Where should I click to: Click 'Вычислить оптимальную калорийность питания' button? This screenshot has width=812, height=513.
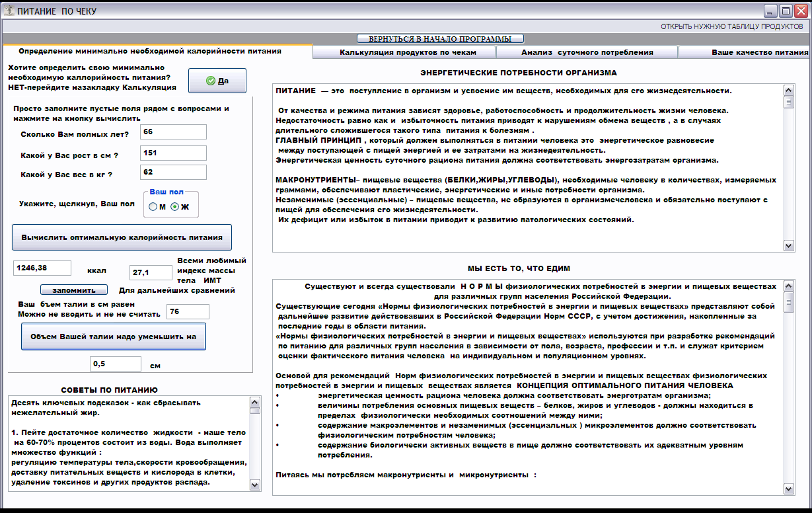[122, 237]
